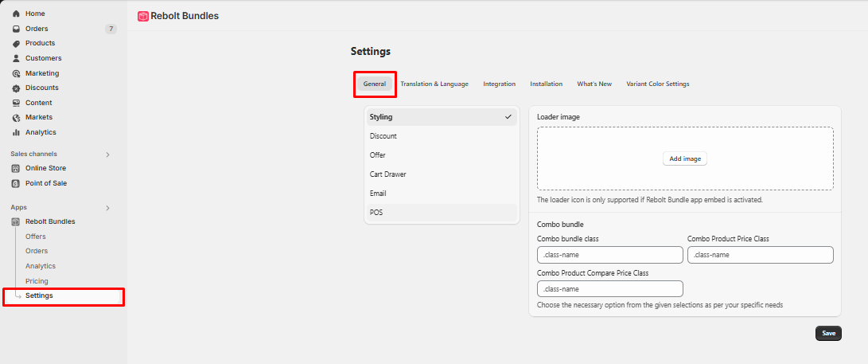Click the Products tag icon
The height and width of the screenshot is (364, 868).
coord(16,43)
